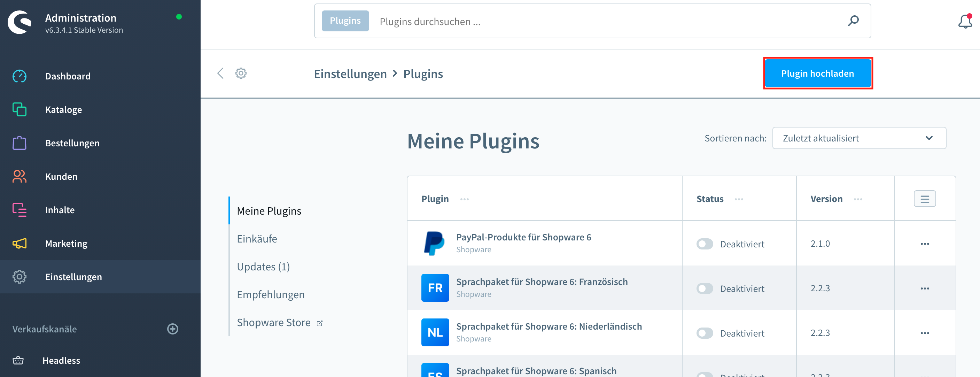Click the v6.3.4.1 Stable Version text
Viewport: 980px width, 377px height.
tap(84, 30)
